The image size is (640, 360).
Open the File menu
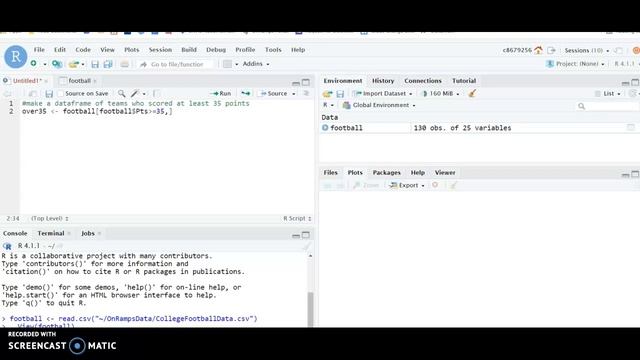click(39, 50)
